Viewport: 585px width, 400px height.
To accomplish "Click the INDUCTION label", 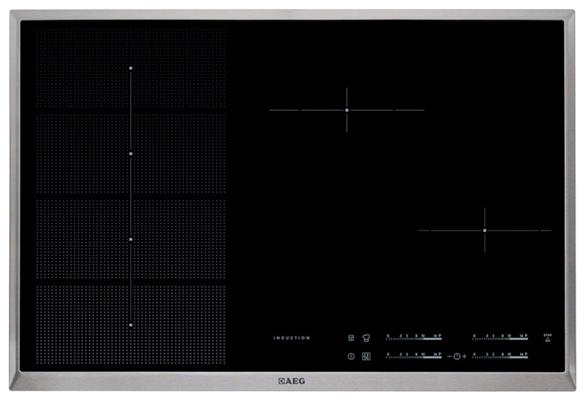I will tap(292, 338).
